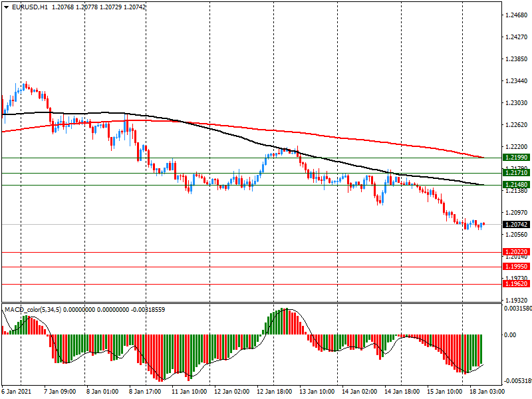Click the 8 Jan 17:00 date label
532x399 pixels.
[145, 392]
